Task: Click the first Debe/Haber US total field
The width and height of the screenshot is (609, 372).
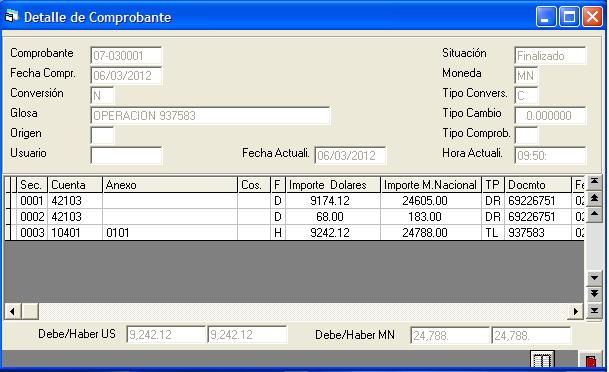Action: [x=166, y=334]
